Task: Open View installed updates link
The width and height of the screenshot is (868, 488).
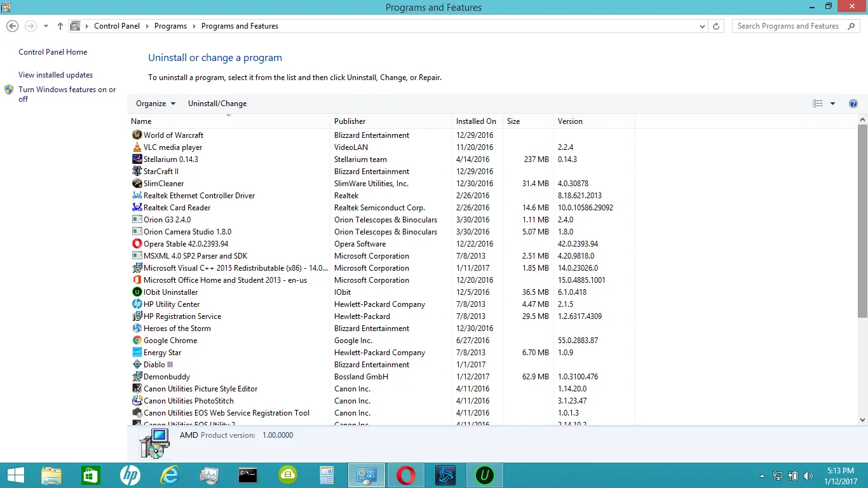Action: click(x=55, y=75)
